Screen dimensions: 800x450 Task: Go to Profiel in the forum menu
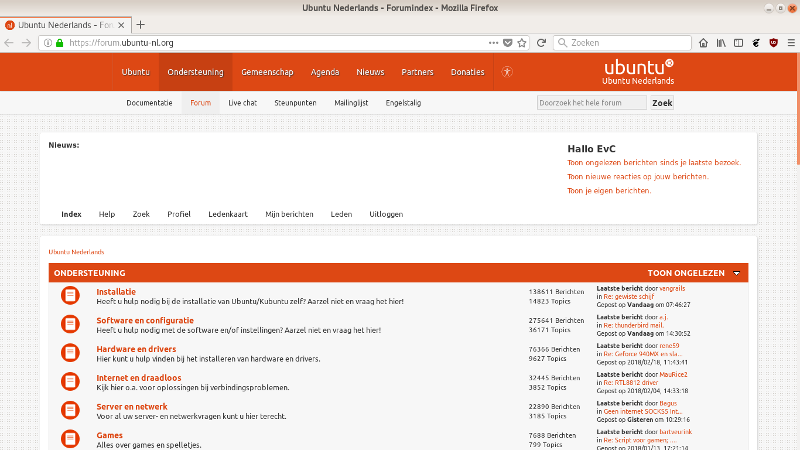click(x=179, y=214)
